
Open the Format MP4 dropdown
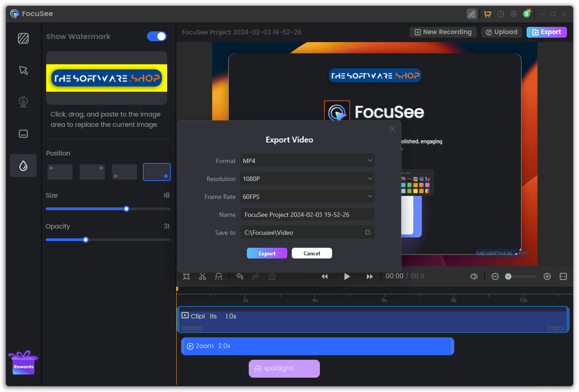tap(307, 160)
